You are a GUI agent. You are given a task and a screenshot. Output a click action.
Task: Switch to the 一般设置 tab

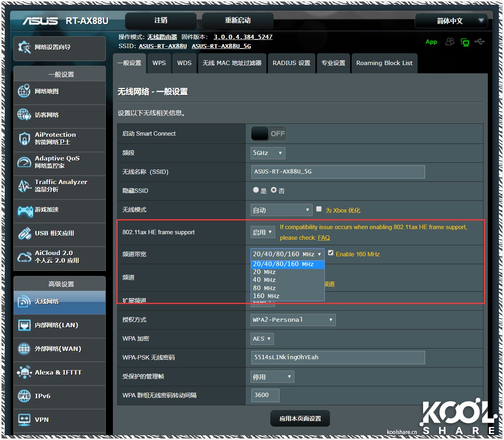(x=129, y=63)
